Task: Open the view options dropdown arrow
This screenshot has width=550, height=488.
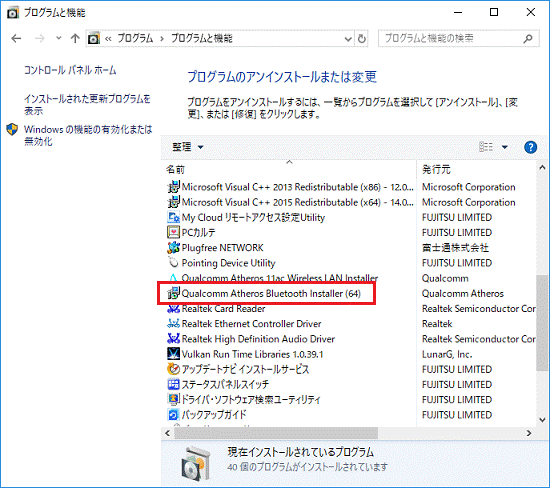Action: click(x=504, y=147)
